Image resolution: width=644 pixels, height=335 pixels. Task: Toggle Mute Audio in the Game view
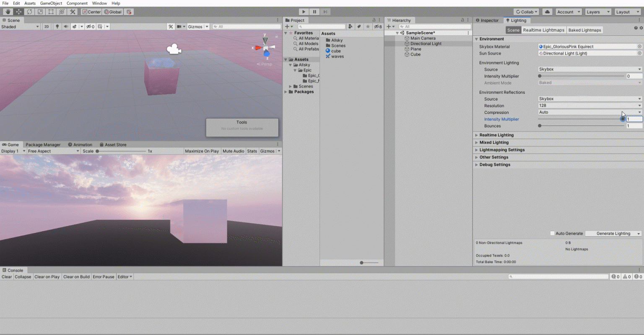(x=233, y=151)
